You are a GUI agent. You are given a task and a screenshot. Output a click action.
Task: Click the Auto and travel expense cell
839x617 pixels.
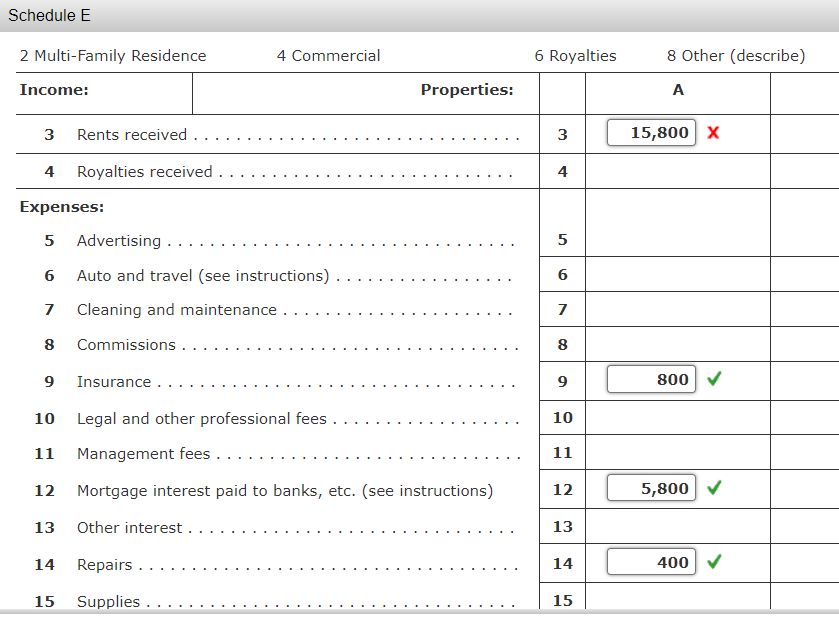(x=678, y=274)
